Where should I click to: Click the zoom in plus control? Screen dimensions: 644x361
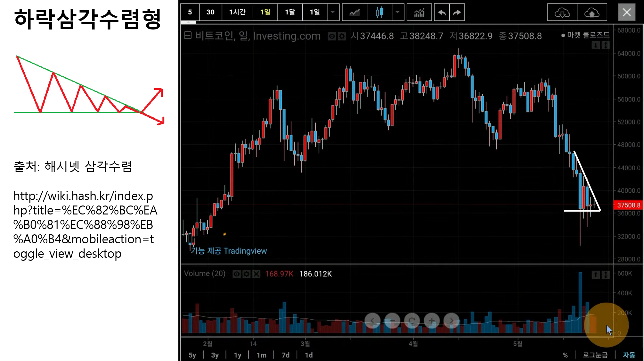pos(432,321)
